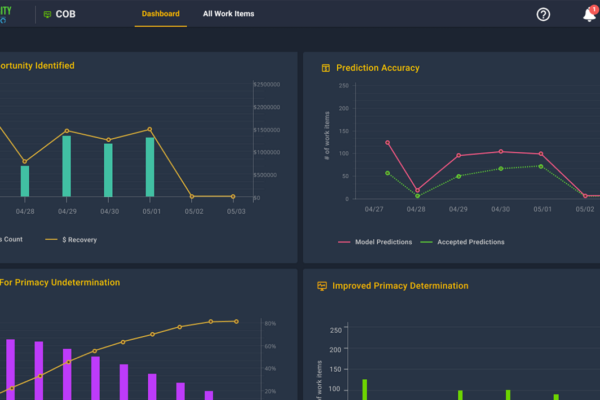The image size is (600, 400).
Task: Click the 05/02 recovery line point
Action: (x=192, y=197)
